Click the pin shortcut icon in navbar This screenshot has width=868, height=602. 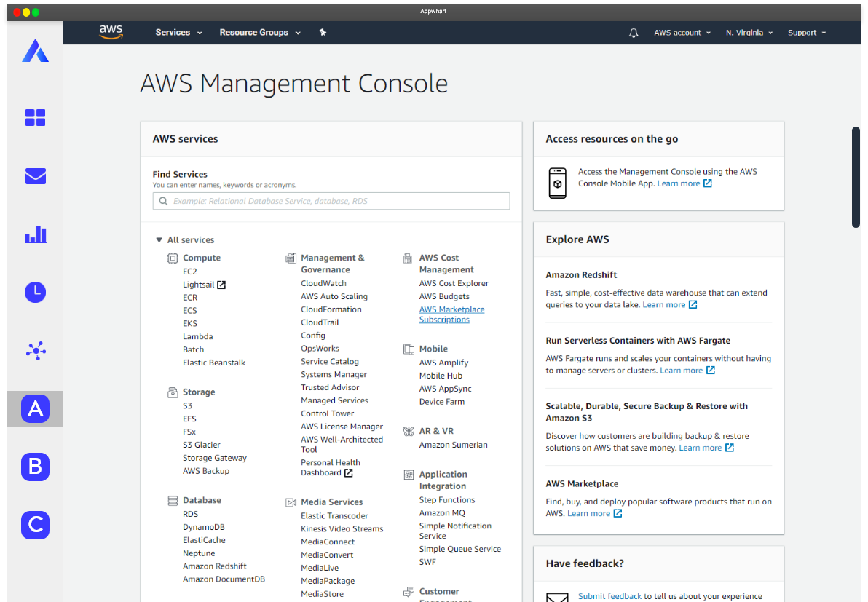(x=323, y=33)
